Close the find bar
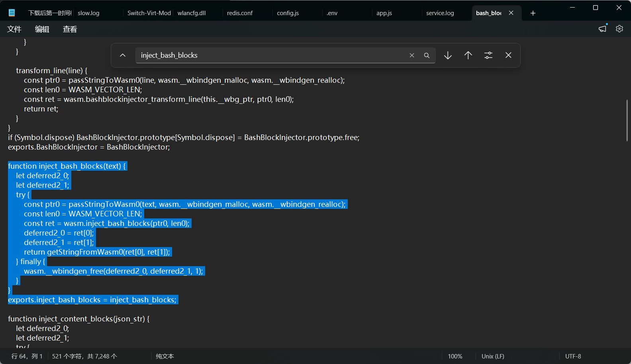 click(x=508, y=55)
